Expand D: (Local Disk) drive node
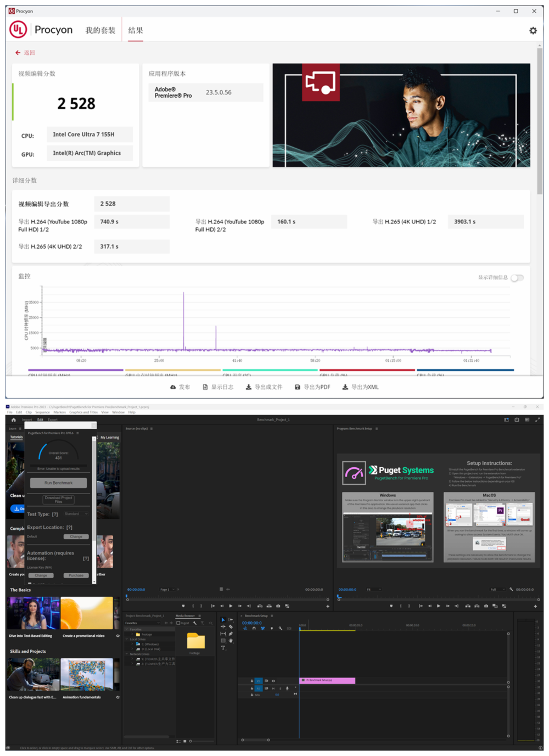Image resolution: width=549 pixels, height=756 pixels. (x=132, y=649)
